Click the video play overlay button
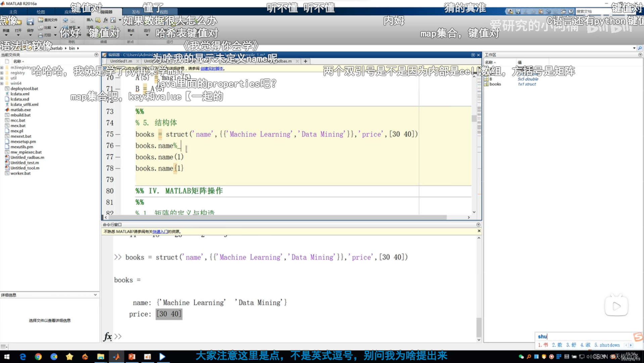644x363 pixels. click(x=616, y=306)
